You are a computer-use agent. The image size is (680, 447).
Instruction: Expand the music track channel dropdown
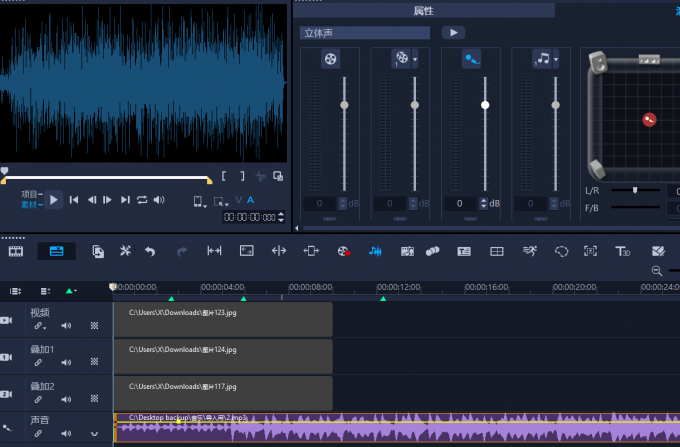[556, 59]
